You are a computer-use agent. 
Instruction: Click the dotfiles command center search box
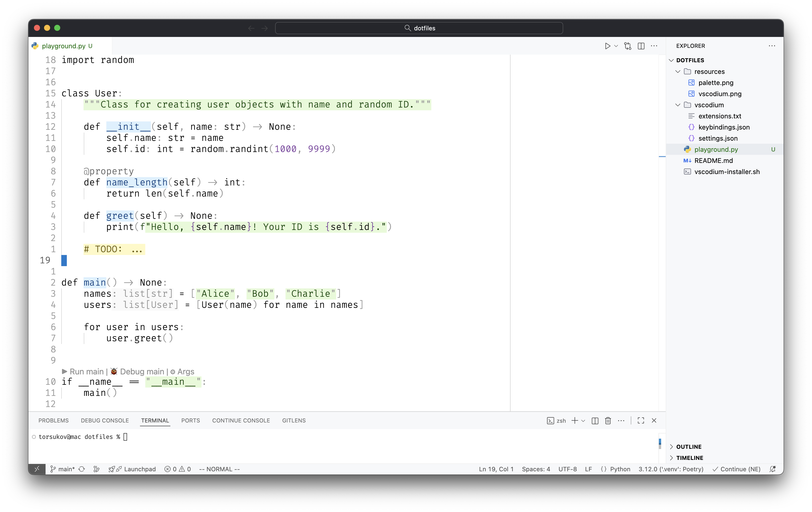(419, 28)
